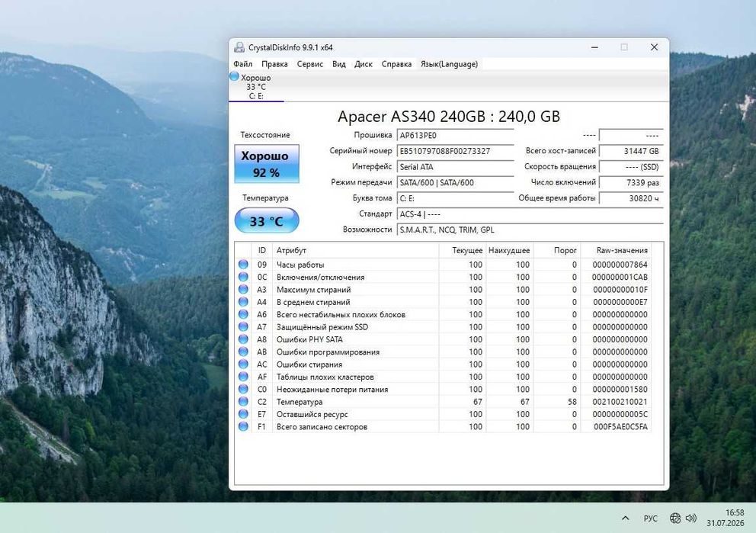Open the Язык(Language) menu
The height and width of the screenshot is (533, 756).
click(449, 64)
